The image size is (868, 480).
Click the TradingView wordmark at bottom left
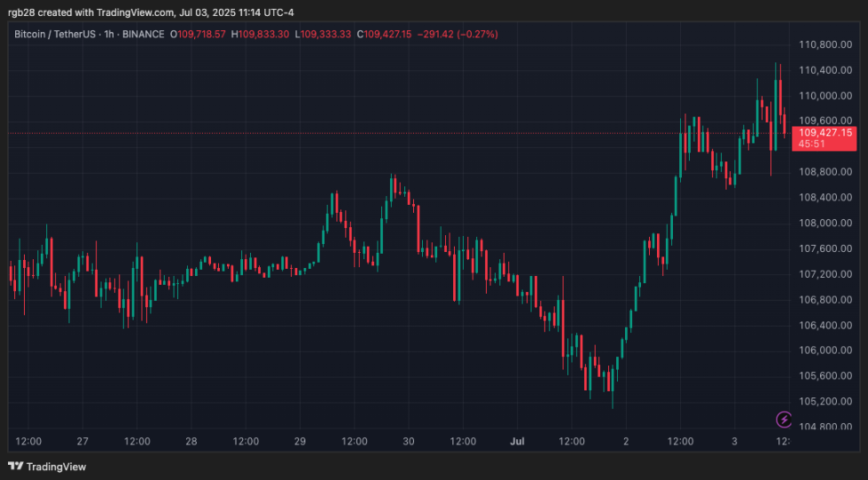click(x=56, y=467)
